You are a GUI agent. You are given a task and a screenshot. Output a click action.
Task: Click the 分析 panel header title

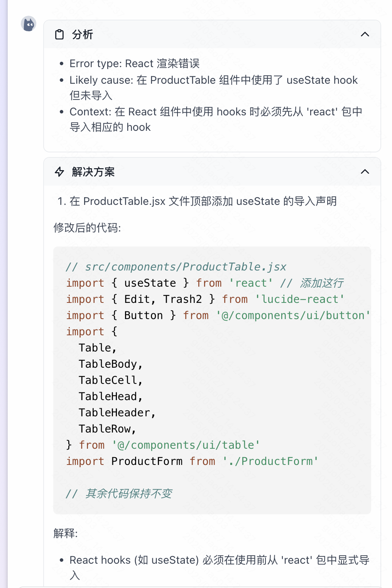click(83, 35)
